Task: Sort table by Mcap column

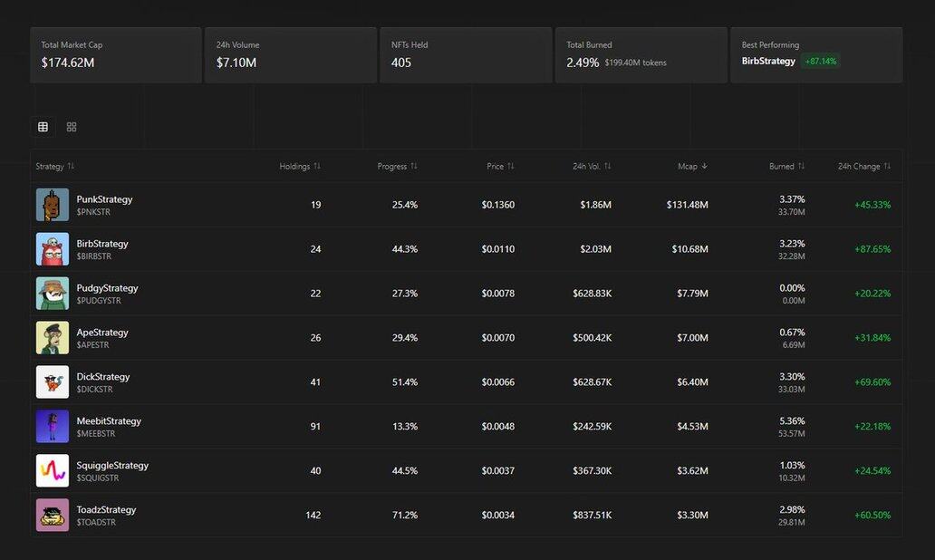Action: [692, 167]
